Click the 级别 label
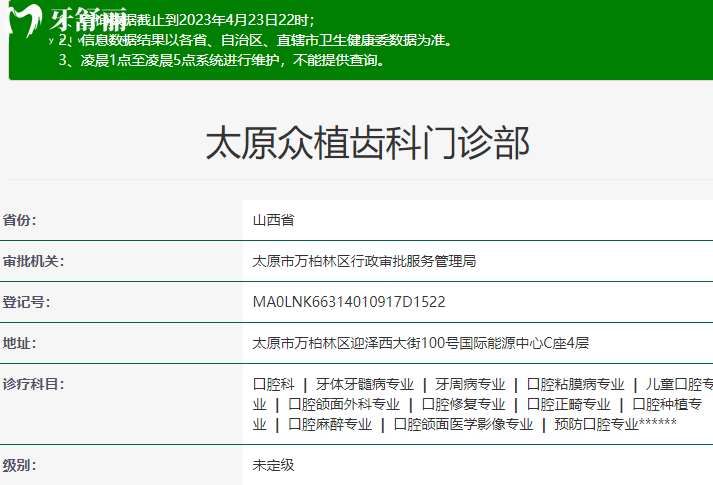The image size is (713, 485). point(19,465)
